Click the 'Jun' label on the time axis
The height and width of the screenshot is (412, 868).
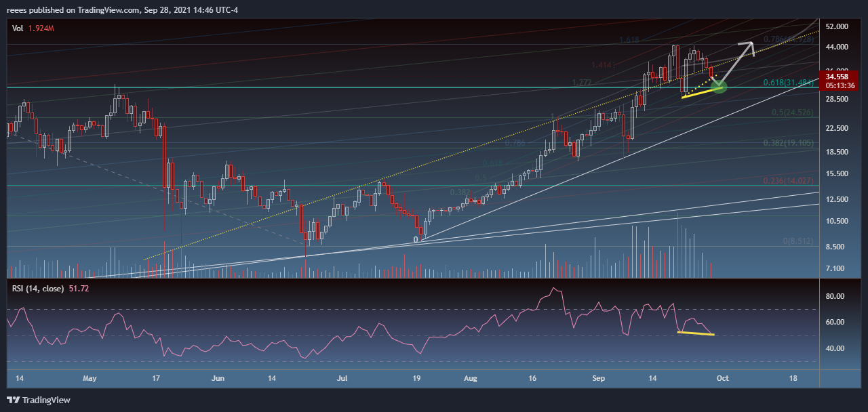pos(218,378)
